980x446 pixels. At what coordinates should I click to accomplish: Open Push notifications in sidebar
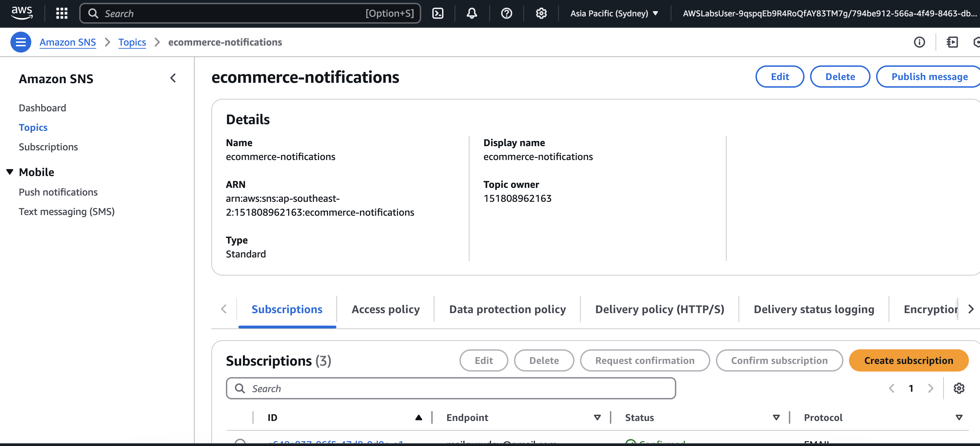point(58,192)
